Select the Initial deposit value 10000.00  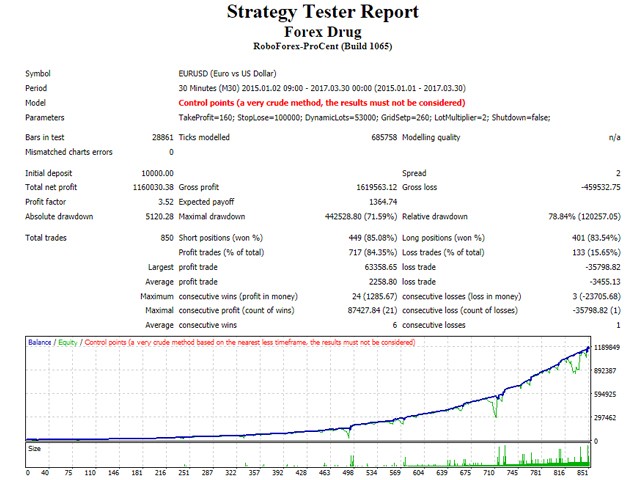point(158,173)
